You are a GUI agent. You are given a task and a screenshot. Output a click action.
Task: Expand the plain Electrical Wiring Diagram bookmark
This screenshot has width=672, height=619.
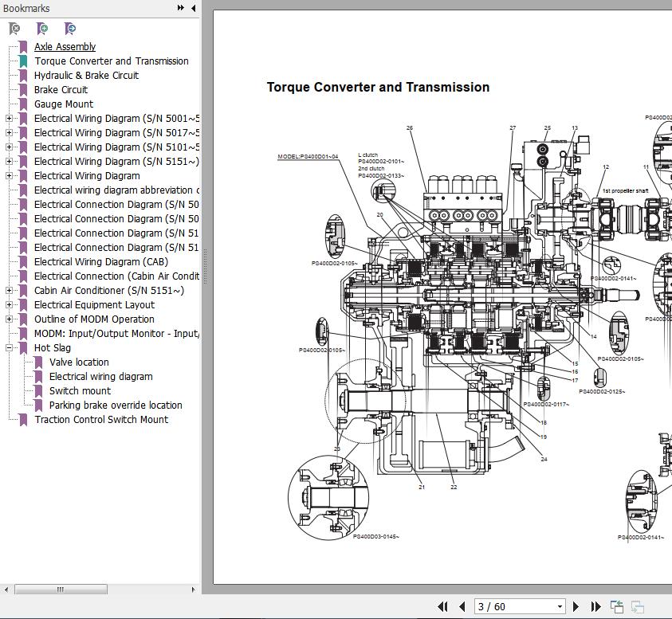click(9, 175)
